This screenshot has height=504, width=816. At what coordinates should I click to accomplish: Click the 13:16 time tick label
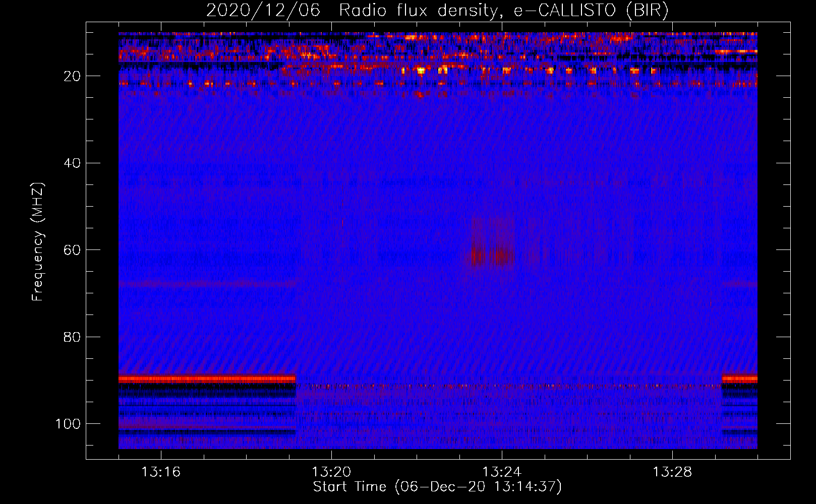tap(161, 472)
